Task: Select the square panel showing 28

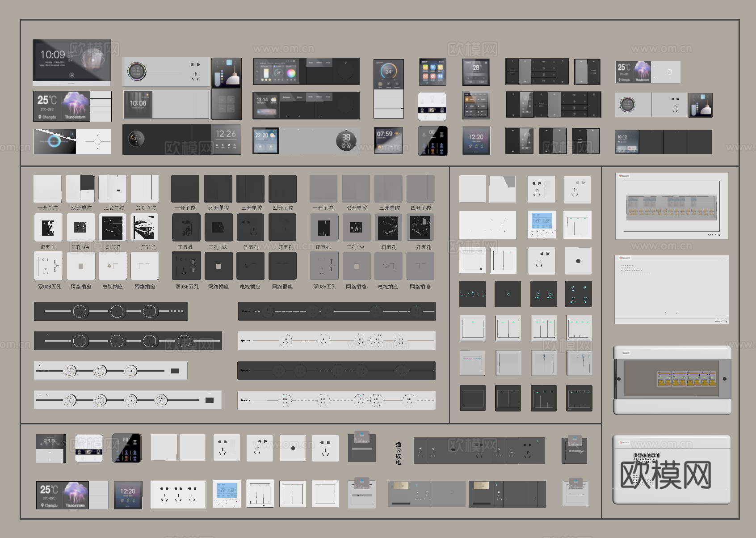Action: click(476, 72)
